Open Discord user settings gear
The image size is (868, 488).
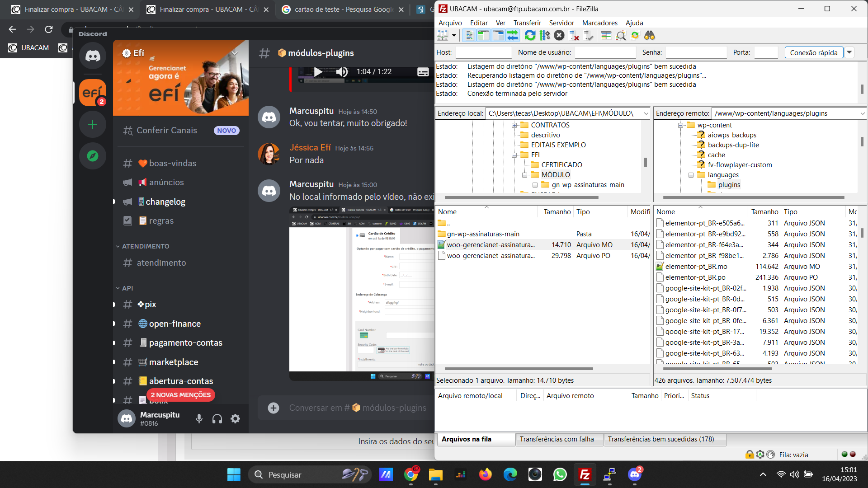235,419
